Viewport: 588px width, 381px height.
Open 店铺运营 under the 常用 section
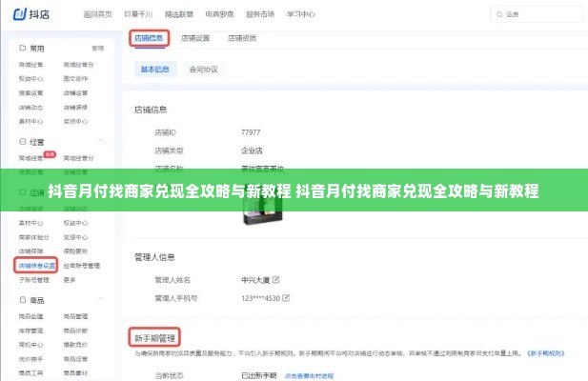pos(75,93)
